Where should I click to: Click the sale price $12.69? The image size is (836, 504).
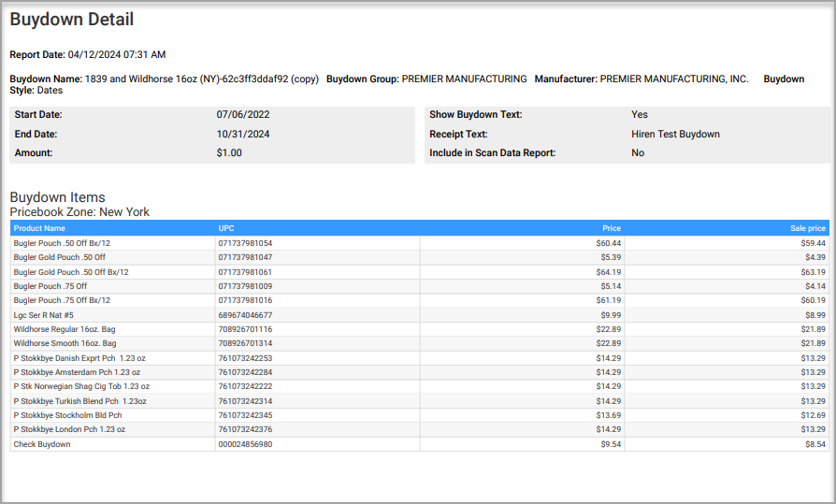(x=813, y=415)
